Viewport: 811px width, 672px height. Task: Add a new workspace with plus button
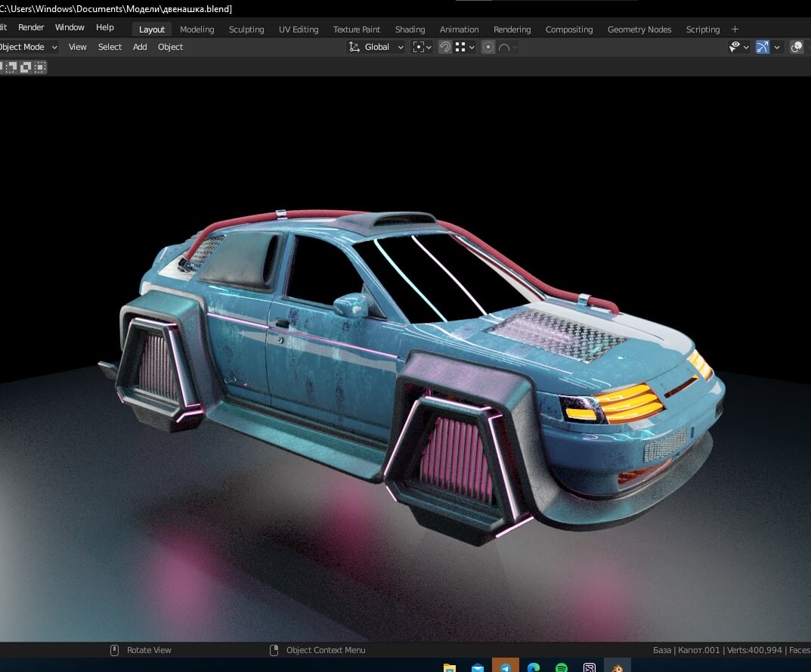point(735,29)
